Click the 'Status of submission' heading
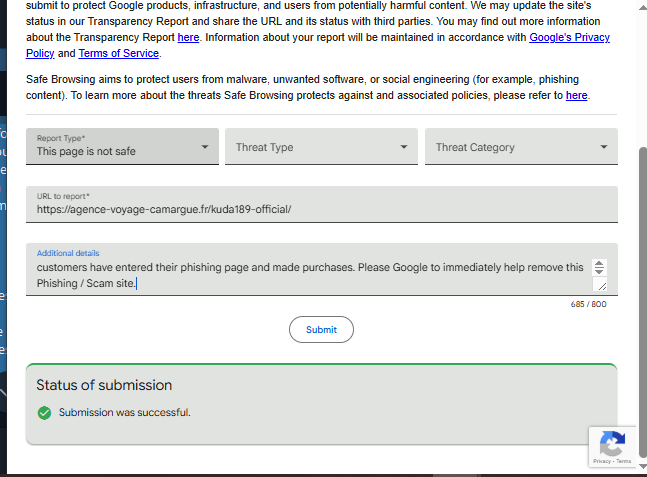 pos(104,385)
